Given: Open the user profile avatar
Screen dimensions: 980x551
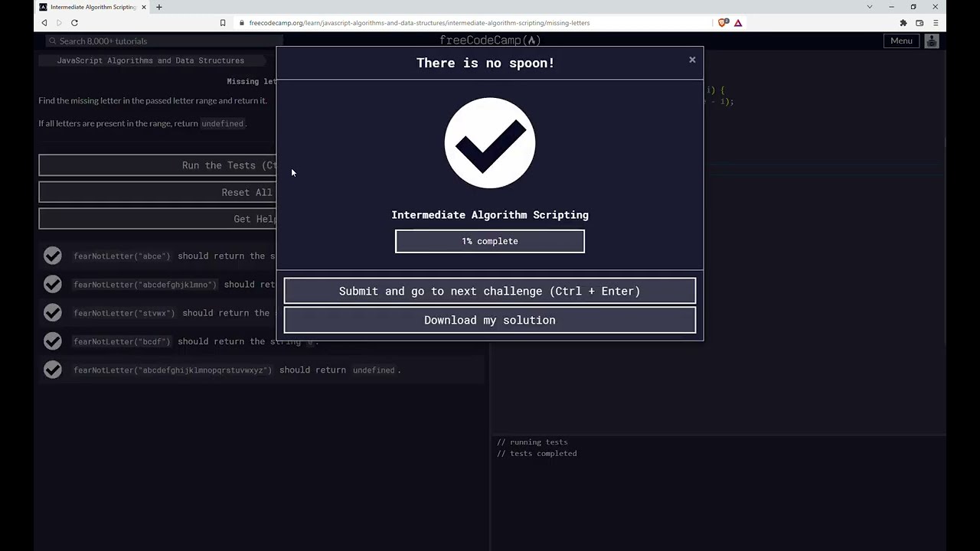Looking at the screenshot, I should [x=932, y=41].
